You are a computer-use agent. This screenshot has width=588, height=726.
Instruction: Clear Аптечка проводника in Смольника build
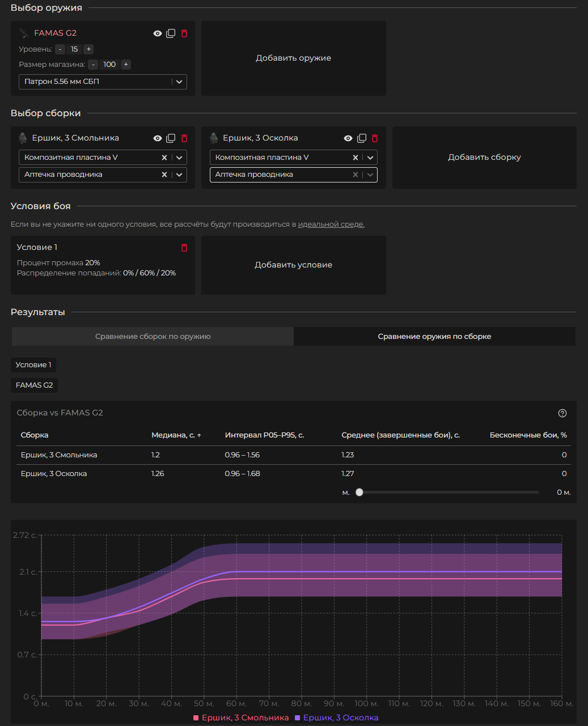164,175
